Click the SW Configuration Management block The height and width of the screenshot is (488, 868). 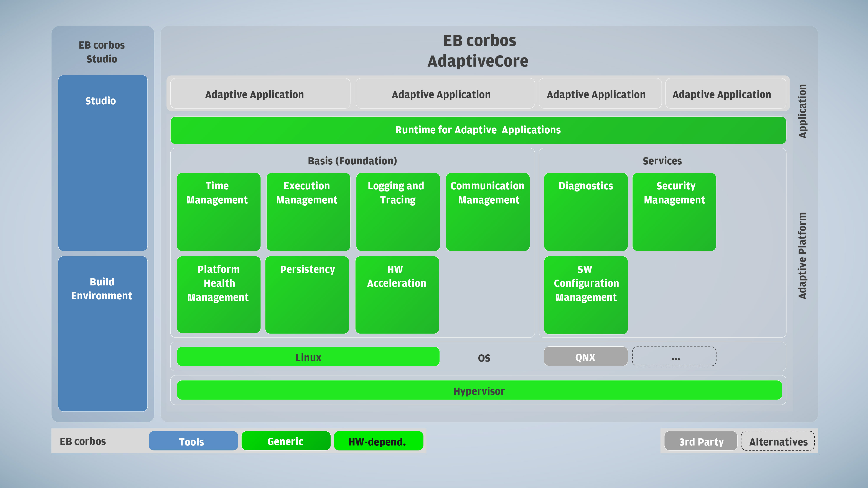coord(586,295)
